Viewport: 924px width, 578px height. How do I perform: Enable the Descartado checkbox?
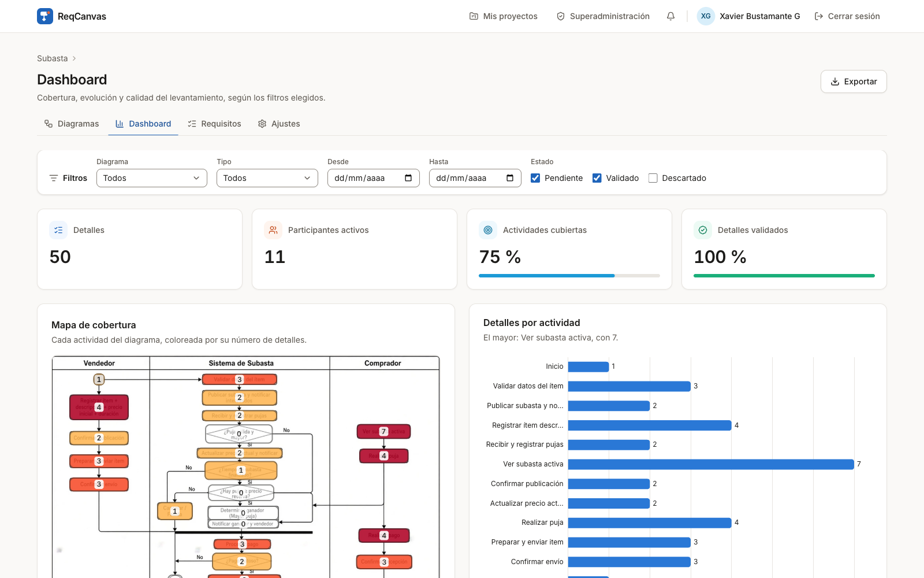tap(653, 178)
